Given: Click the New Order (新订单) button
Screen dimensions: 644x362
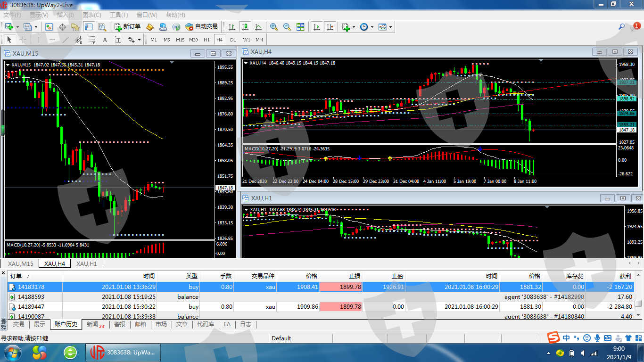Looking at the screenshot, I should coord(127,27).
